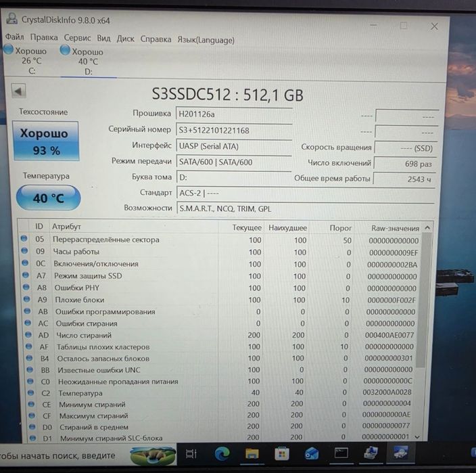Click the Число включений value 698 раз
This screenshot has height=473, width=476.
[405, 164]
